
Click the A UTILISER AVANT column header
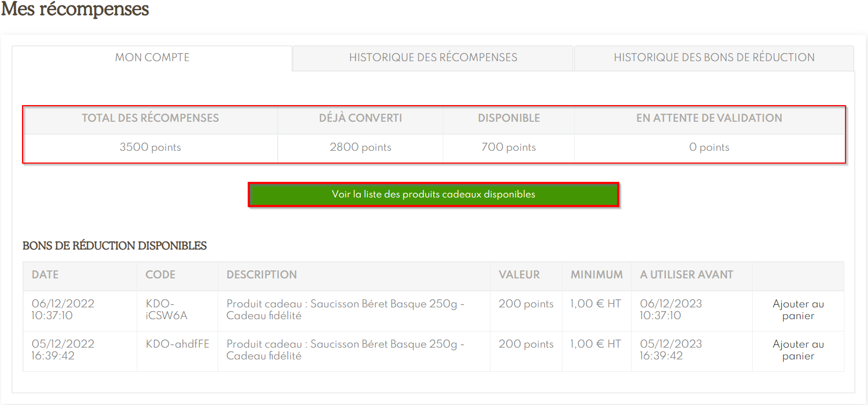click(x=686, y=275)
